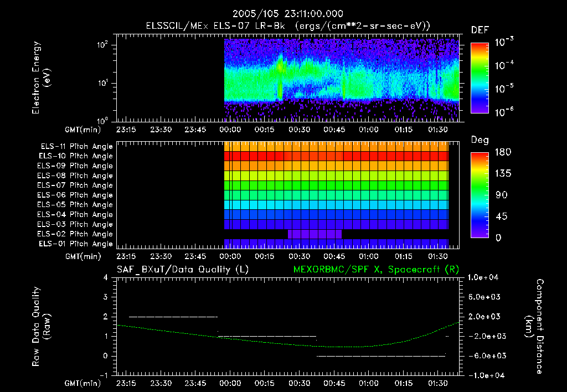This screenshot has width=567, height=392.
Task: Click the red ELS-10 pitch angle band
Action: click(x=336, y=156)
